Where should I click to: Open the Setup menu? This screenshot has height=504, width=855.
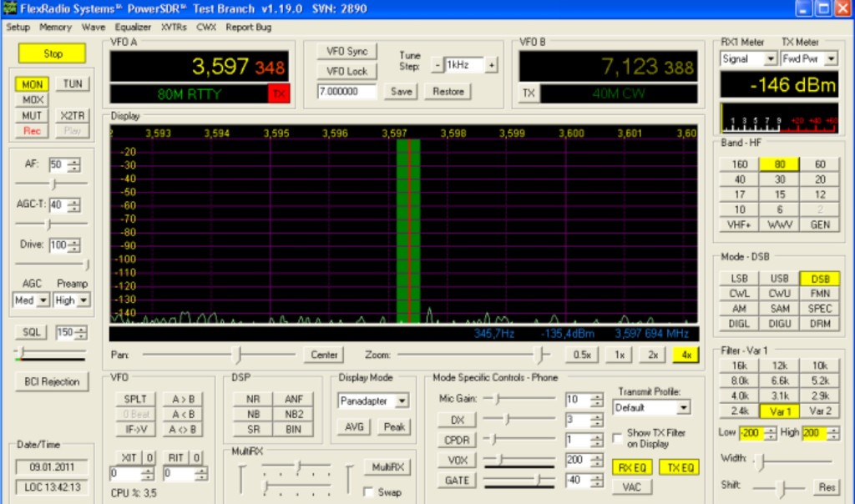click(18, 27)
